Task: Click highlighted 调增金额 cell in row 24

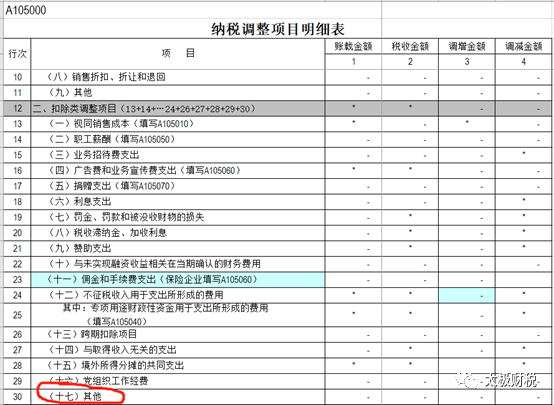Action: [467, 295]
